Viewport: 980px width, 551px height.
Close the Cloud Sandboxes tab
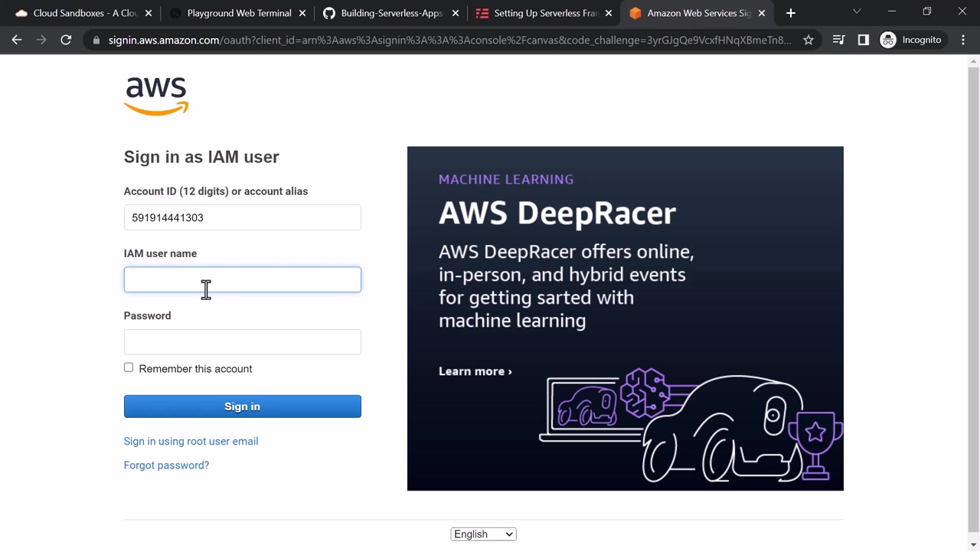149,13
